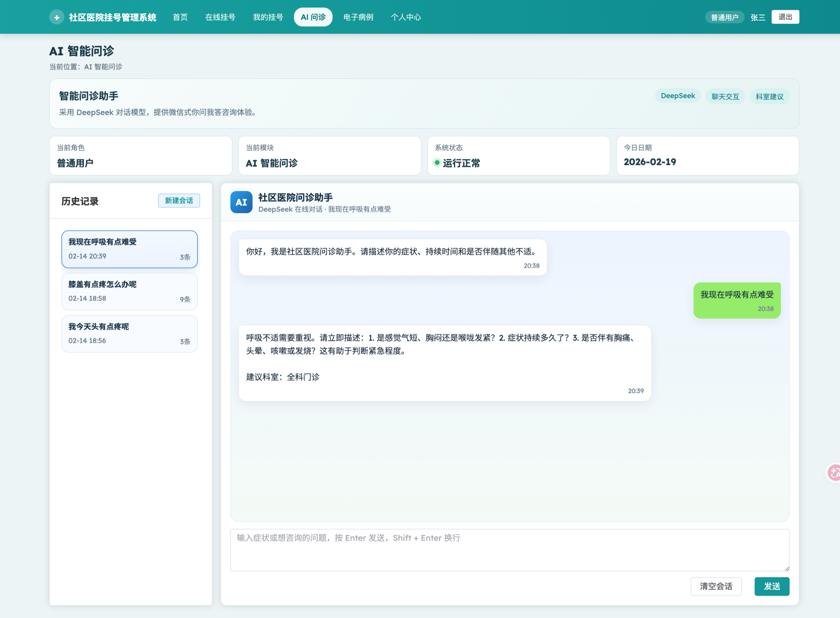Open history chat 膝盖有点疼怎么办呢
Viewport: 840px width, 618px height.
coord(130,292)
